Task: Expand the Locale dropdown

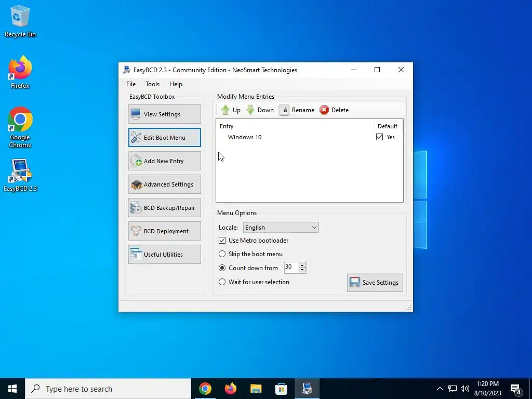Action: tap(281, 228)
